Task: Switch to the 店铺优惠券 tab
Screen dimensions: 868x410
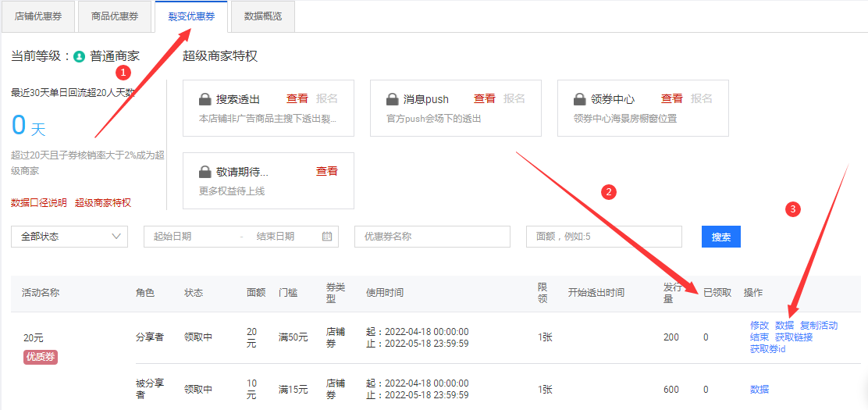Action: [38, 16]
